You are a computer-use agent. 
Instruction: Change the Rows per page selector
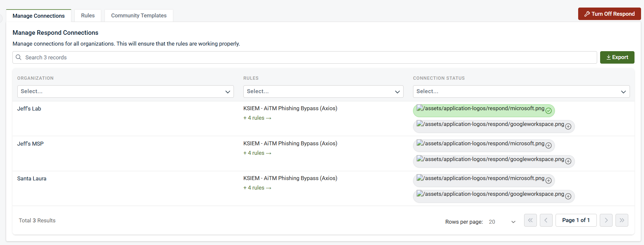click(502, 222)
